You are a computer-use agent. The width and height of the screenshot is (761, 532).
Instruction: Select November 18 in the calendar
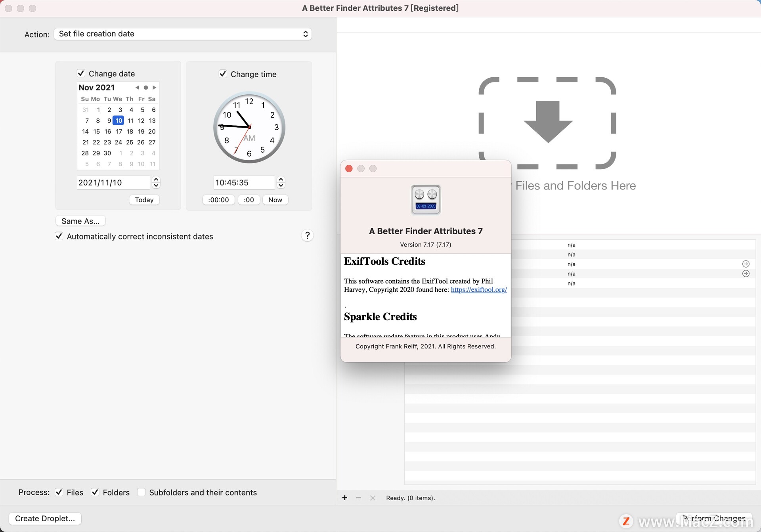click(x=130, y=132)
